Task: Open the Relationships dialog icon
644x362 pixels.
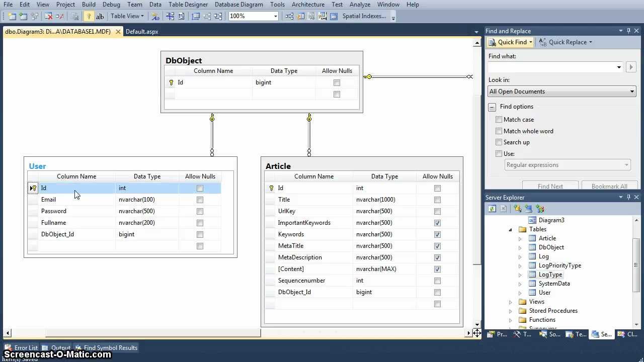Action: pos(289,16)
